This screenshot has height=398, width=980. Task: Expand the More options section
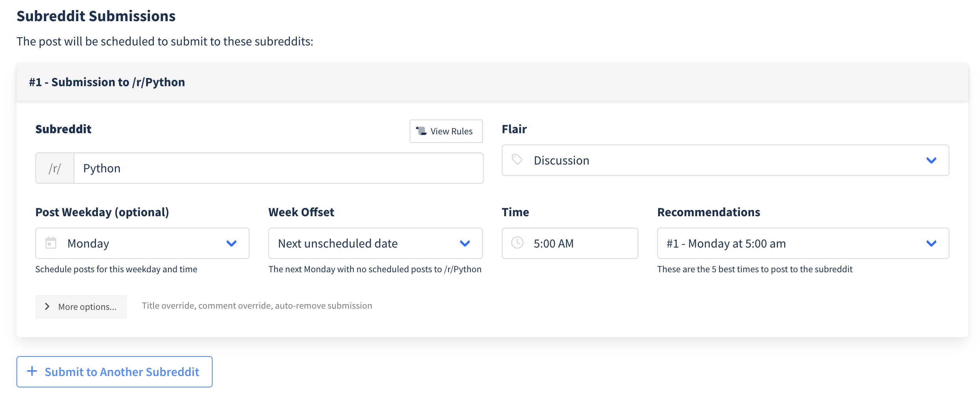(81, 307)
